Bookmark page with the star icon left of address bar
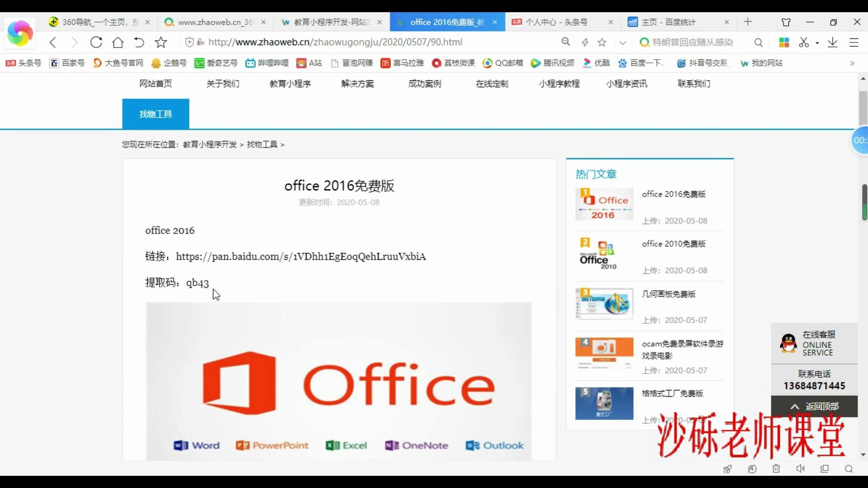Screen dimensions: 868x488 coord(161,42)
